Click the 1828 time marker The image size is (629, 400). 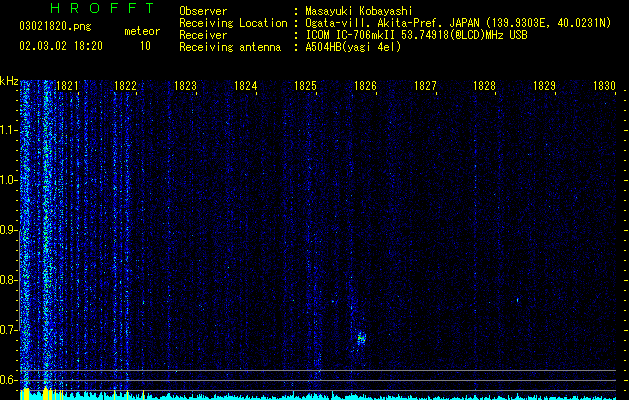484,85
